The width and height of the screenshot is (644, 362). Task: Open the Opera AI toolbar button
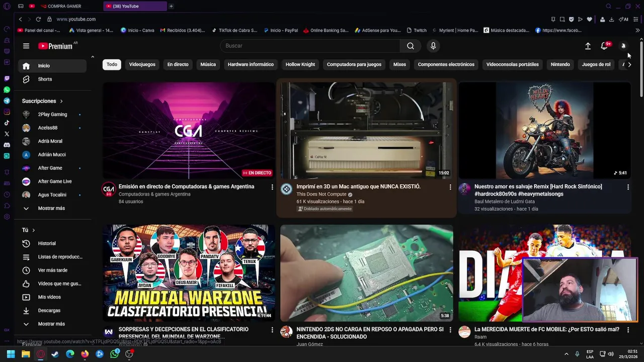(623, 19)
